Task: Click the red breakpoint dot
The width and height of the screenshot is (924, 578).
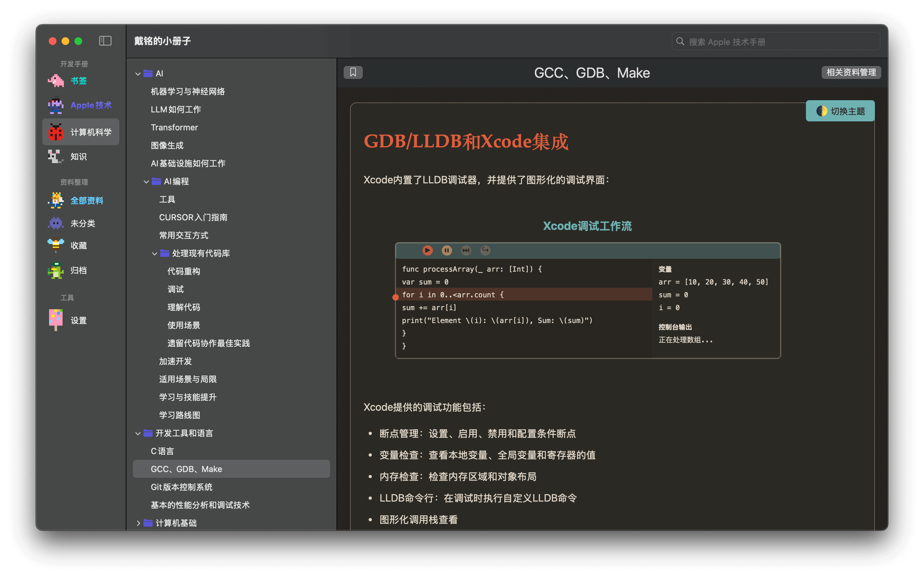Action: click(396, 297)
